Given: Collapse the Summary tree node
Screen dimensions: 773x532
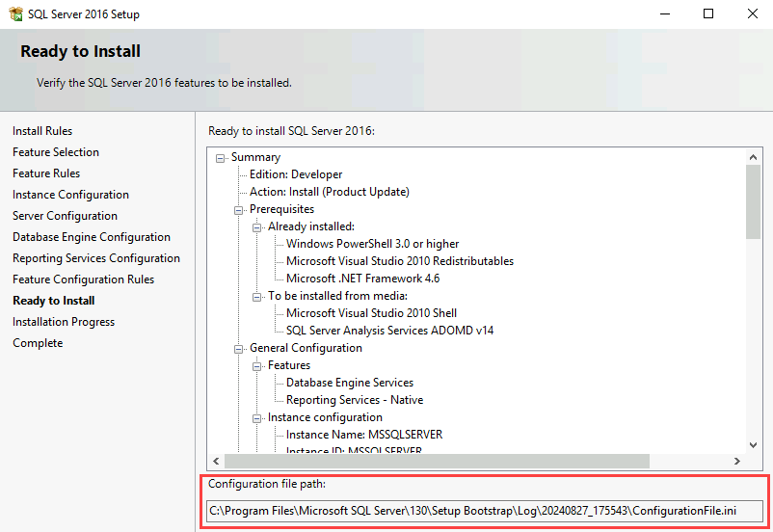Looking at the screenshot, I should (x=221, y=158).
